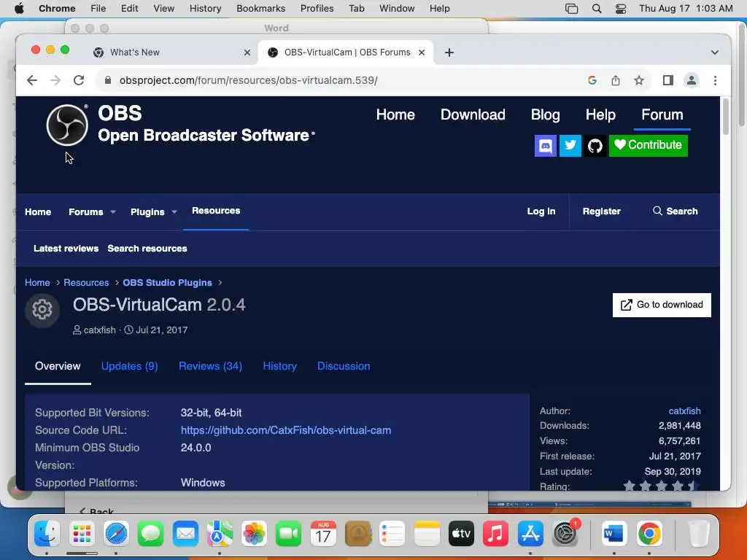This screenshot has height=560, width=747.
Task: Bookmark this page with the star
Action: 639,80
